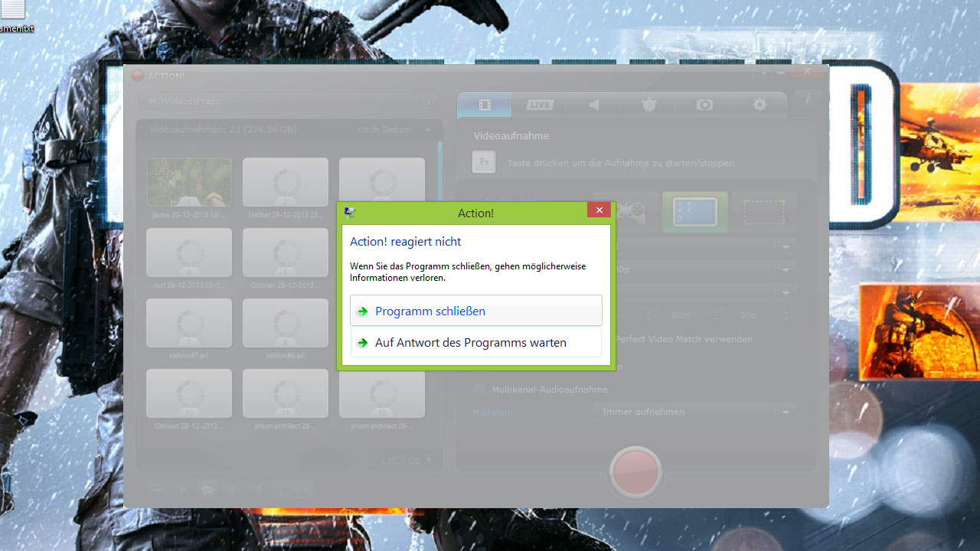Viewport: 980px width, 551px height.
Task: Select the 'javaw 30-12-2013' video thumbnail
Action: (x=189, y=182)
